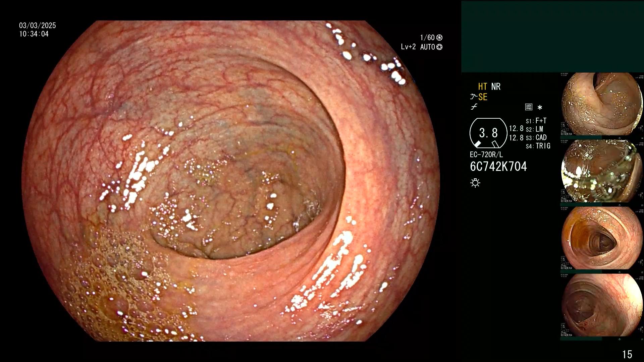The height and width of the screenshot is (362, 644).
Task: Click the EC-720R/L scope model text
Action: click(486, 155)
